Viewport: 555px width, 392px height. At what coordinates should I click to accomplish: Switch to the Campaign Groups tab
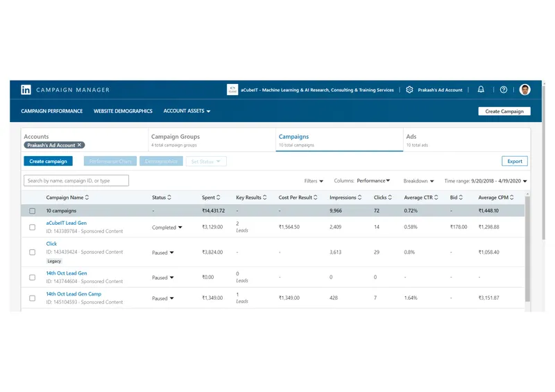coord(212,140)
